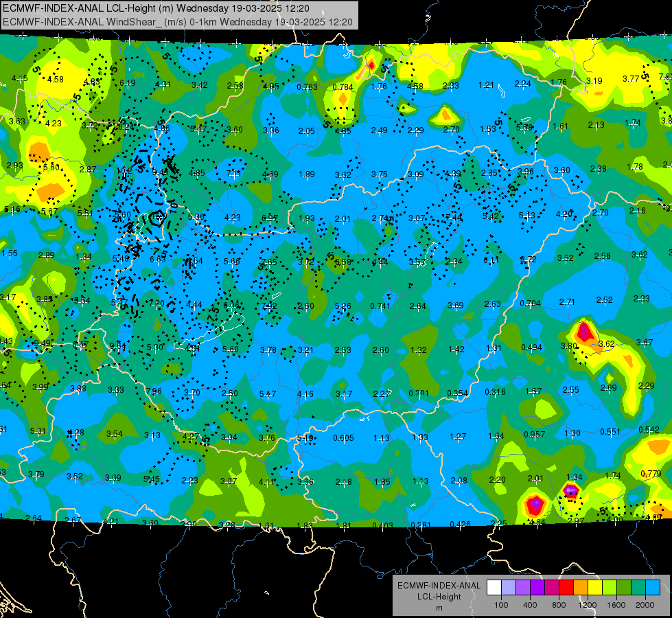672x618 pixels.
Task: Click the magenta swatch in the legend
Action: pos(552,588)
